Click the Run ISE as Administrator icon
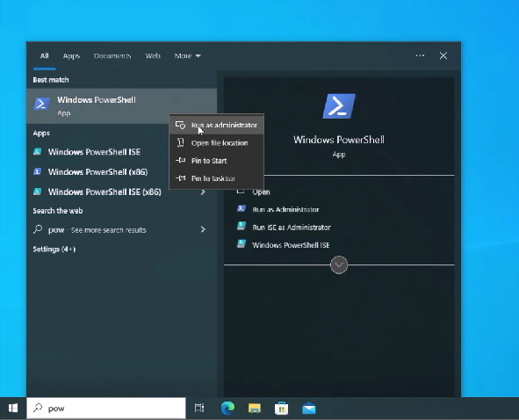Image resolution: width=519 pixels, height=420 pixels. click(241, 226)
